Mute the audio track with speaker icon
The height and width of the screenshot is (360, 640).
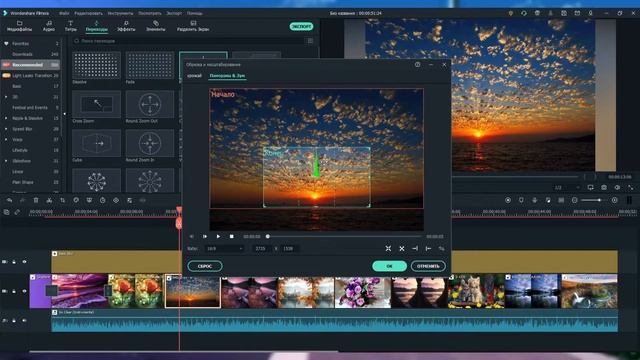click(x=24, y=321)
